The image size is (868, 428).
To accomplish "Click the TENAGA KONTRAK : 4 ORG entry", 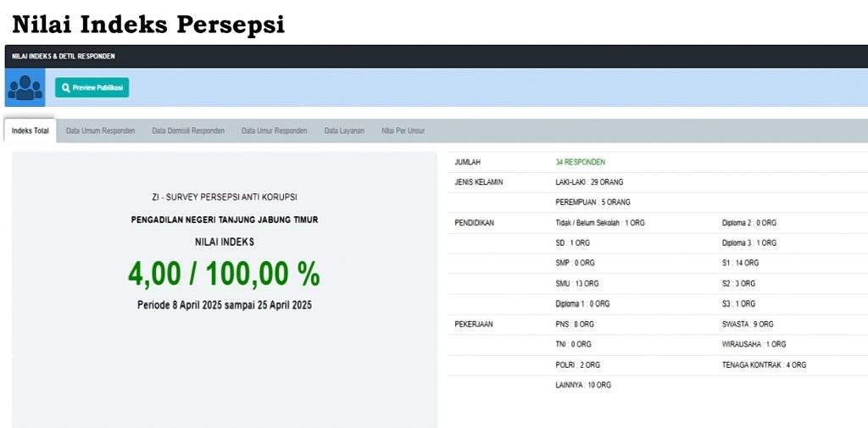I will (764, 364).
